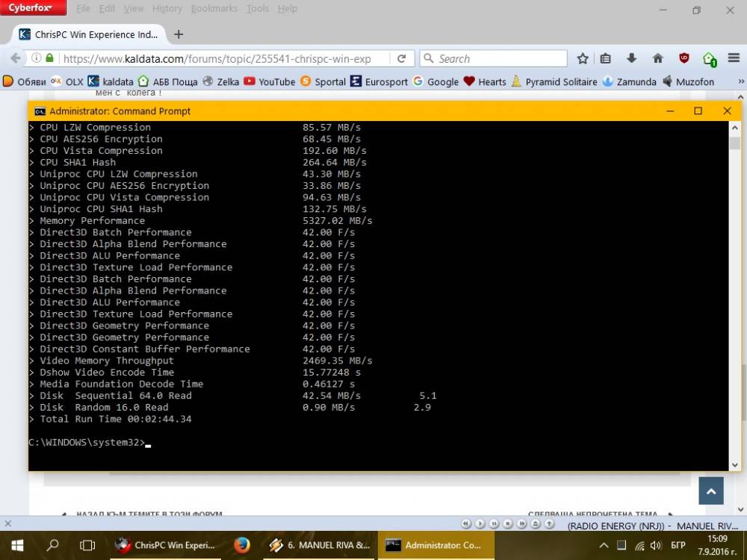This screenshot has height=560, width=747.
Task: Open the uBlock Origin shield icon
Action: [684, 58]
